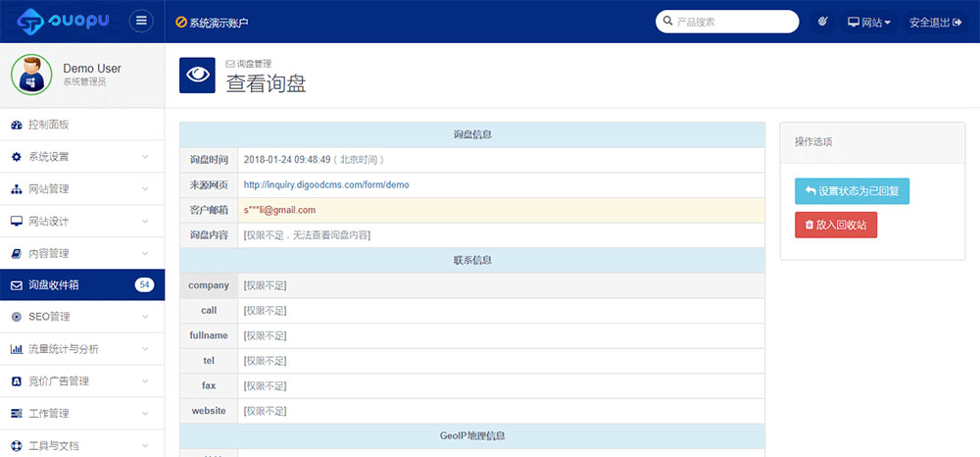Toggle the sidebar with the hamburger button

[142, 21]
